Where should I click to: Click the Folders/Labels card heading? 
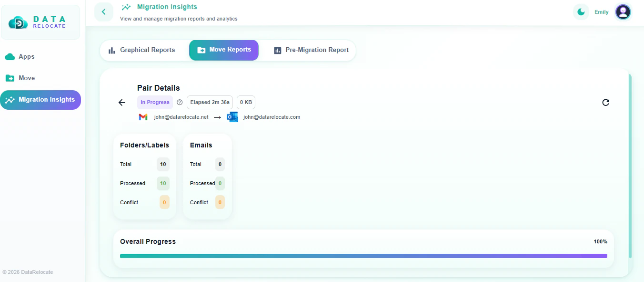pyautogui.click(x=144, y=146)
